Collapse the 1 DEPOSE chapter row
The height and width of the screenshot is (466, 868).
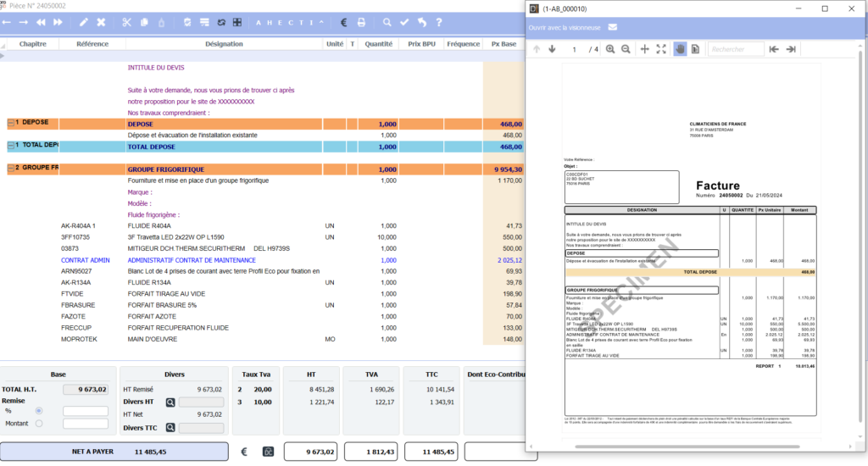(11, 123)
